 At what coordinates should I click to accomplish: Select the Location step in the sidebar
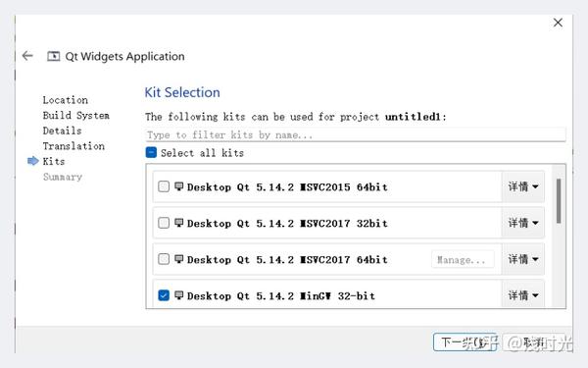coord(66,100)
